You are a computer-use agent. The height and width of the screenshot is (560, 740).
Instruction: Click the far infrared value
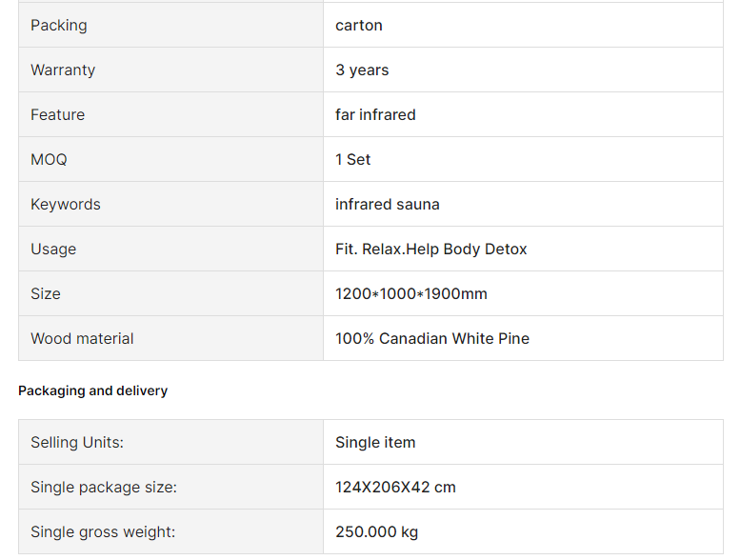tap(375, 114)
